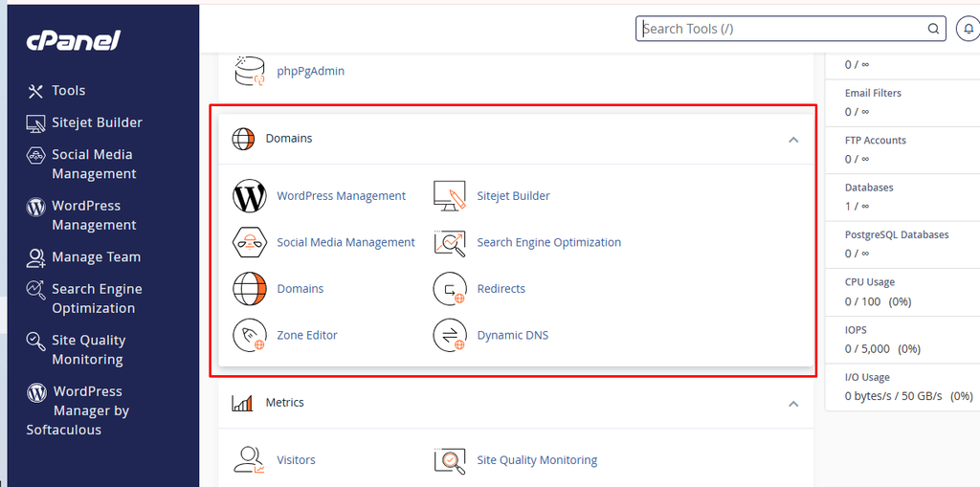Image resolution: width=980 pixels, height=487 pixels.
Task: Click the Search Engine Optimization sidebar icon
Action: click(35, 290)
